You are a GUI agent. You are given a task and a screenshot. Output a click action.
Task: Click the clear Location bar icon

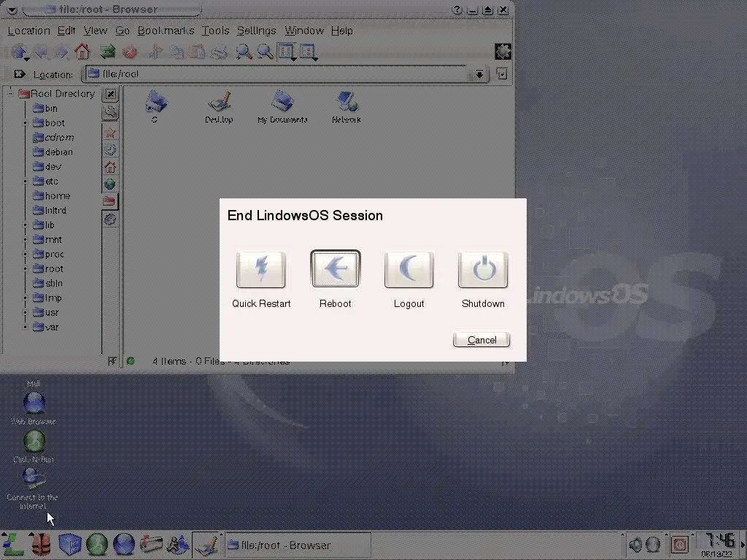[x=19, y=74]
